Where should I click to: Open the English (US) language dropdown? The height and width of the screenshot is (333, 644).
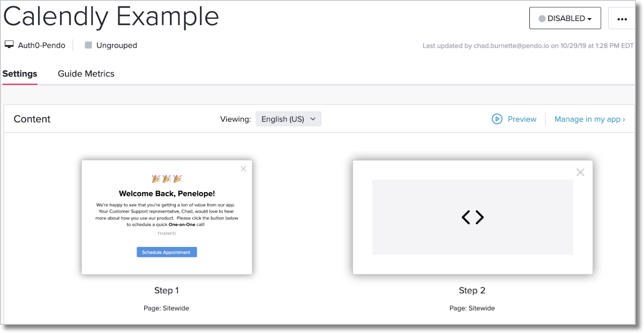pos(288,119)
